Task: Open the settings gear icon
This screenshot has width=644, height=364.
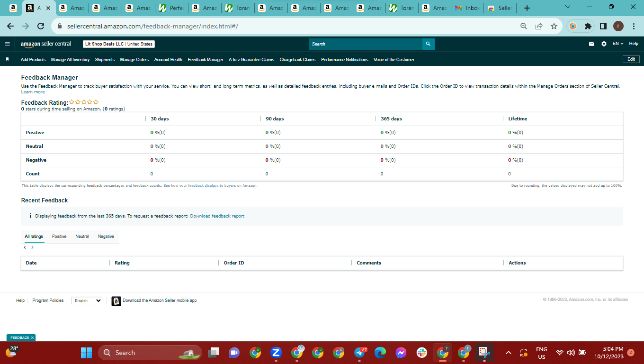Action: [604, 44]
